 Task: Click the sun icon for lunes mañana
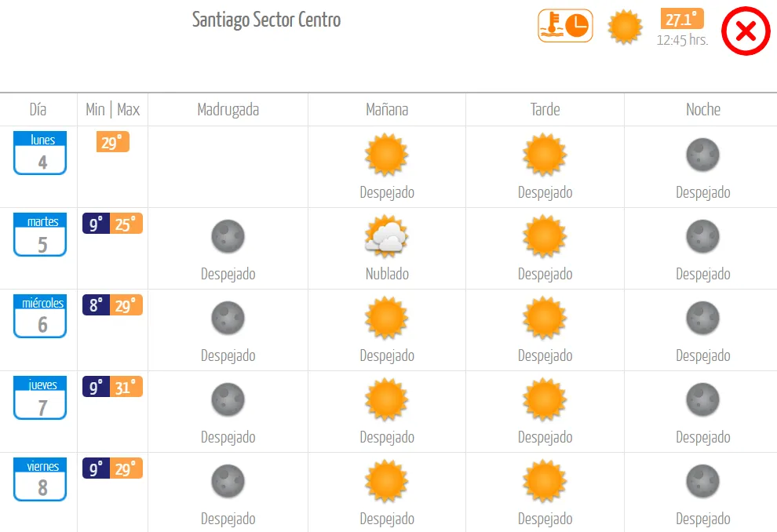[x=386, y=155]
